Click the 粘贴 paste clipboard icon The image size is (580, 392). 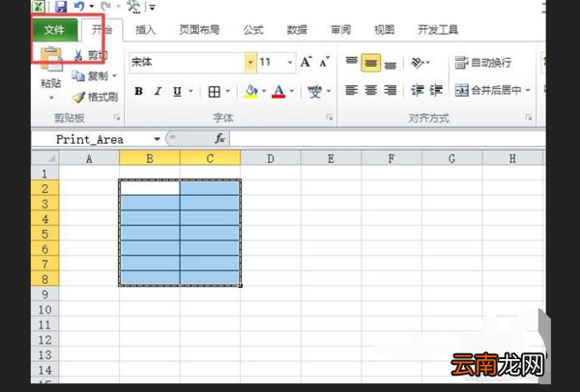click(51, 59)
